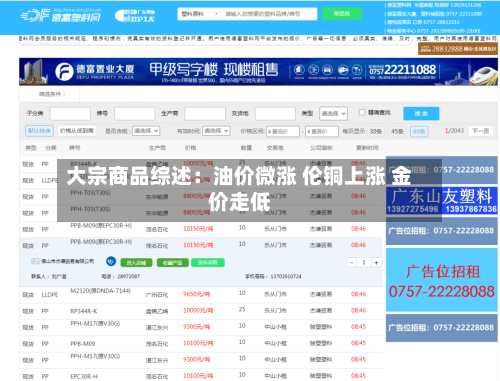Focus the 最低价 price input
Viewport: 500px width, 381px height.
tap(283, 131)
